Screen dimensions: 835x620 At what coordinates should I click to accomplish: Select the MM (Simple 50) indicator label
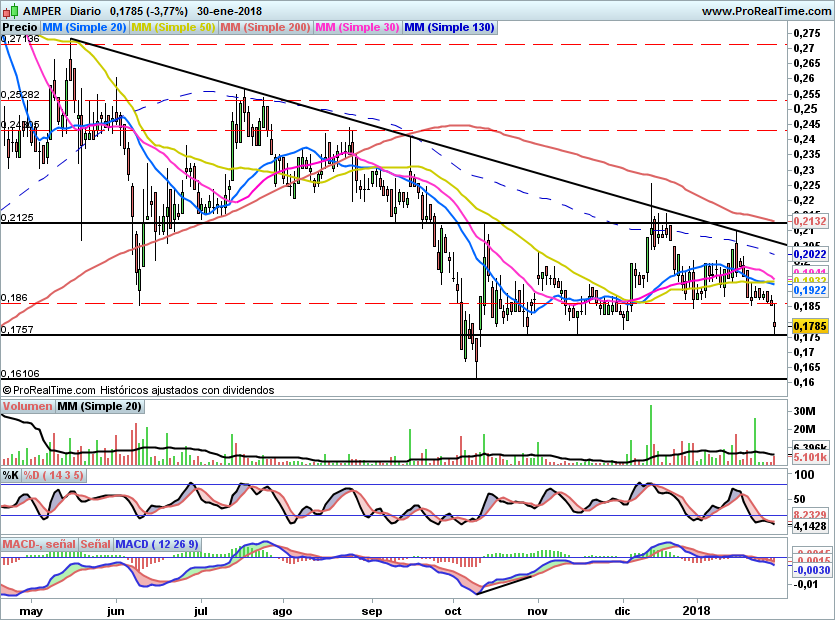coord(173,28)
